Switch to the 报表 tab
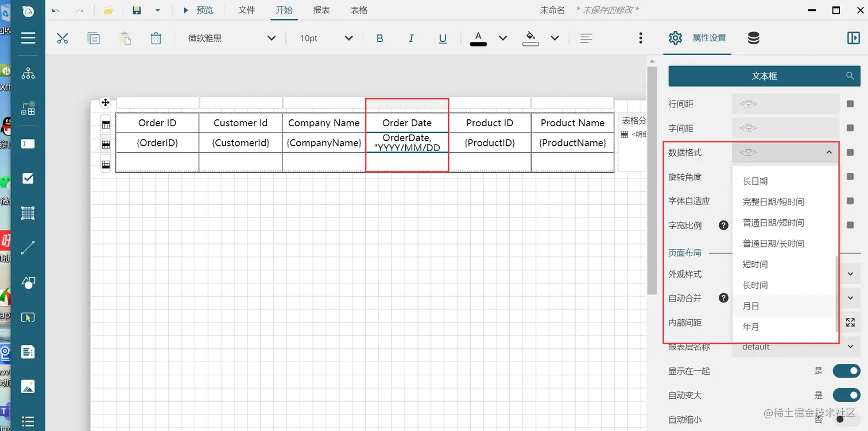The width and height of the screenshot is (868, 431). [321, 10]
